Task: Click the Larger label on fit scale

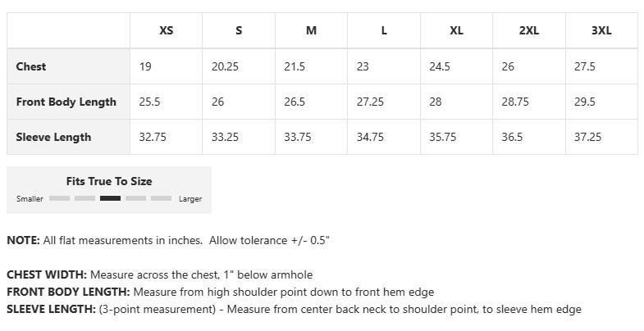Action: point(190,199)
